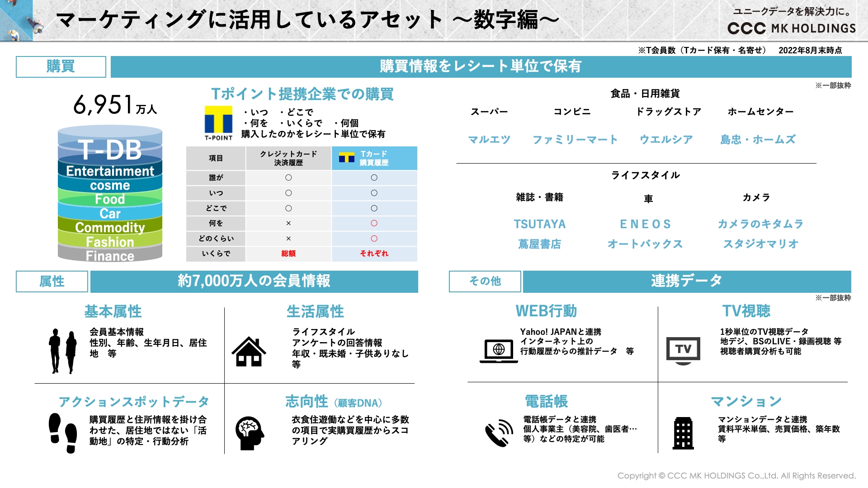
Task: Click the footprints icon for アクションスポットデータ
Action: click(x=63, y=433)
